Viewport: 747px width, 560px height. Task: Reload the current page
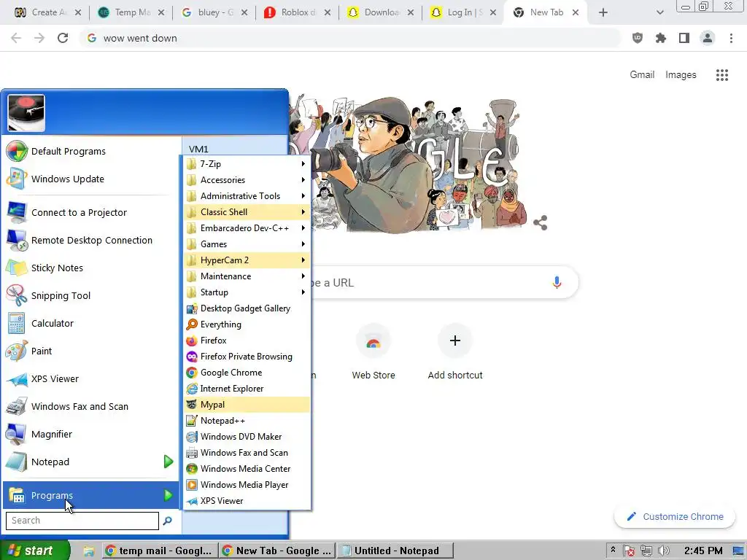point(63,38)
